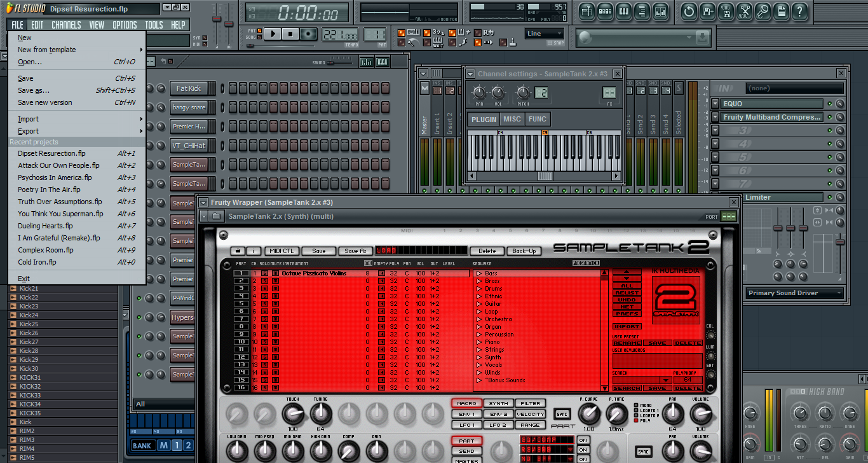The image size is (868, 463).
Task: Expand the Orchestra category in SampleTank browser
Action: click(479, 319)
